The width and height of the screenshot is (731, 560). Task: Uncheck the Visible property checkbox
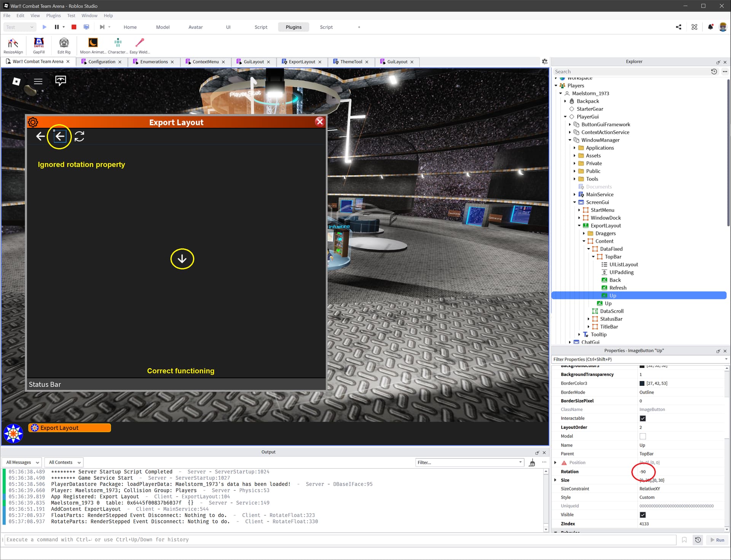643,515
